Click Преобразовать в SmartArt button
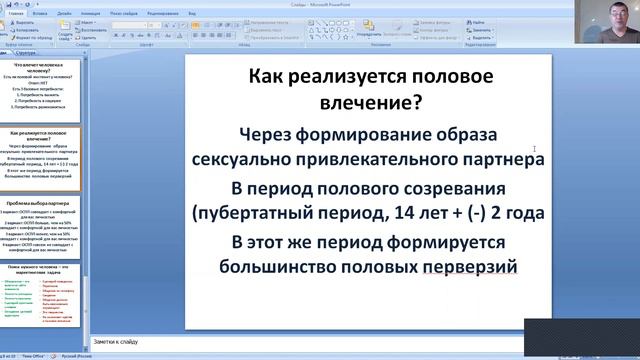 click(x=270, y=38)
